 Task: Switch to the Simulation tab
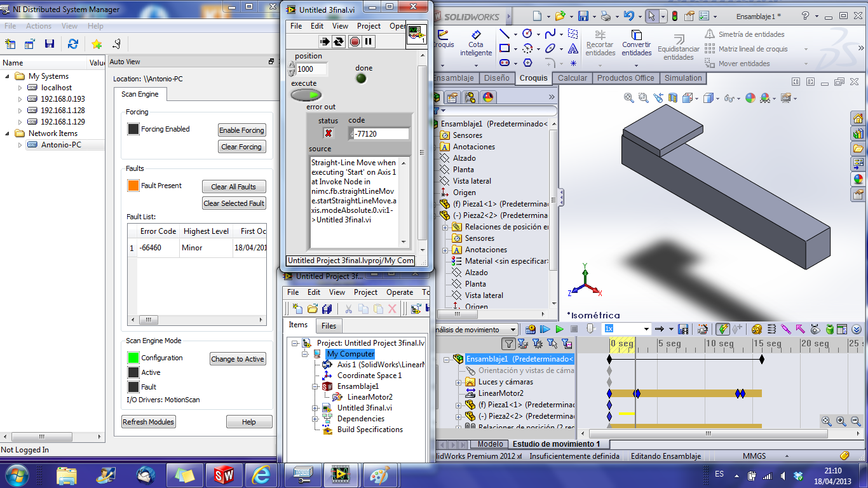(683, 78)
